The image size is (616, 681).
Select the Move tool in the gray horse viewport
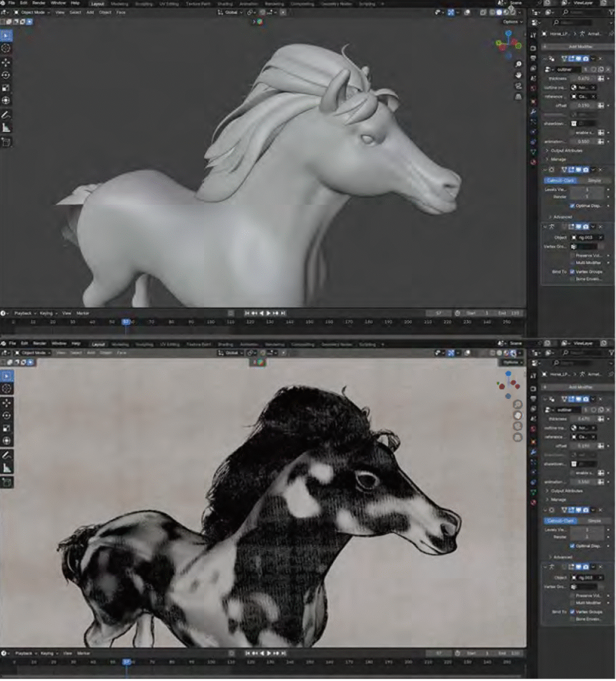(6, 62)
